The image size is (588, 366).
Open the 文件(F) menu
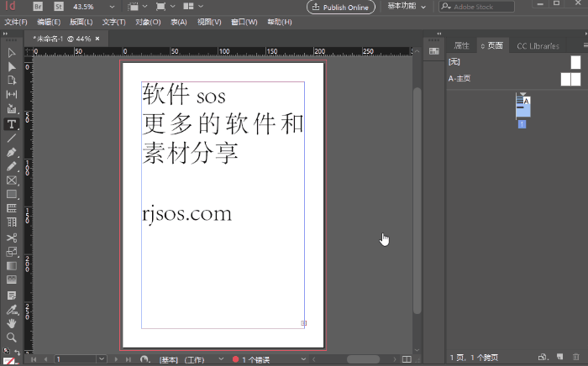tap(16, 22)
